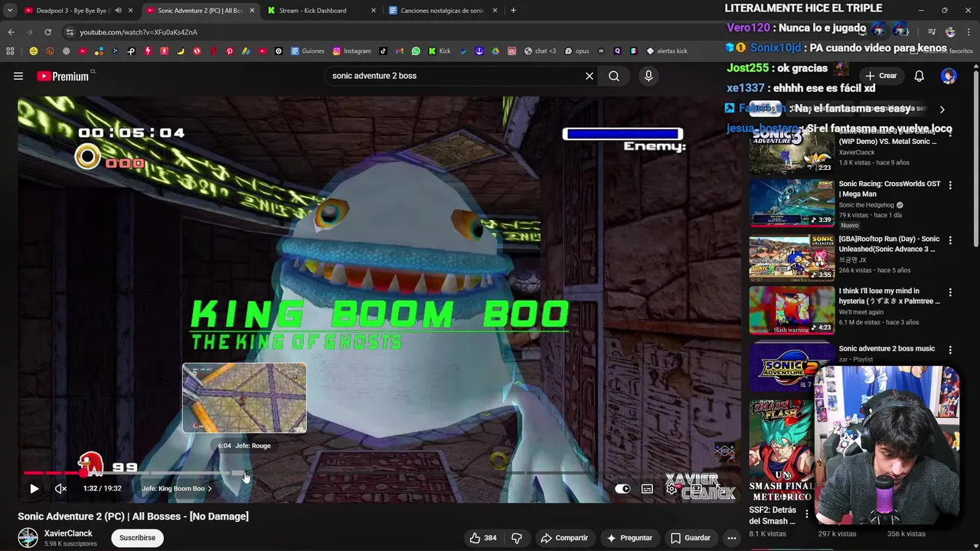The width and height of the screenshot is (980, 551).
Task: Mute the Deadpool 3 tab audio icon
Action: click(118, 11)
